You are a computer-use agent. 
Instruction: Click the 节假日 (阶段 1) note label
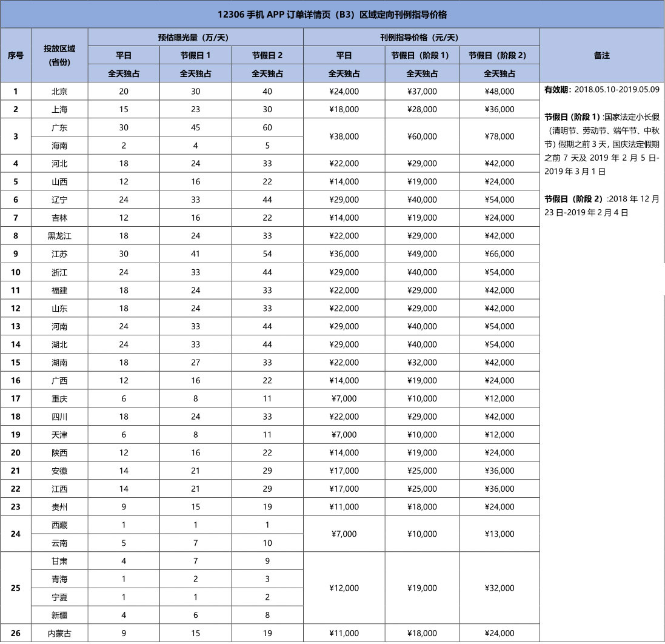pyautogui.click(x=572, y=116)
